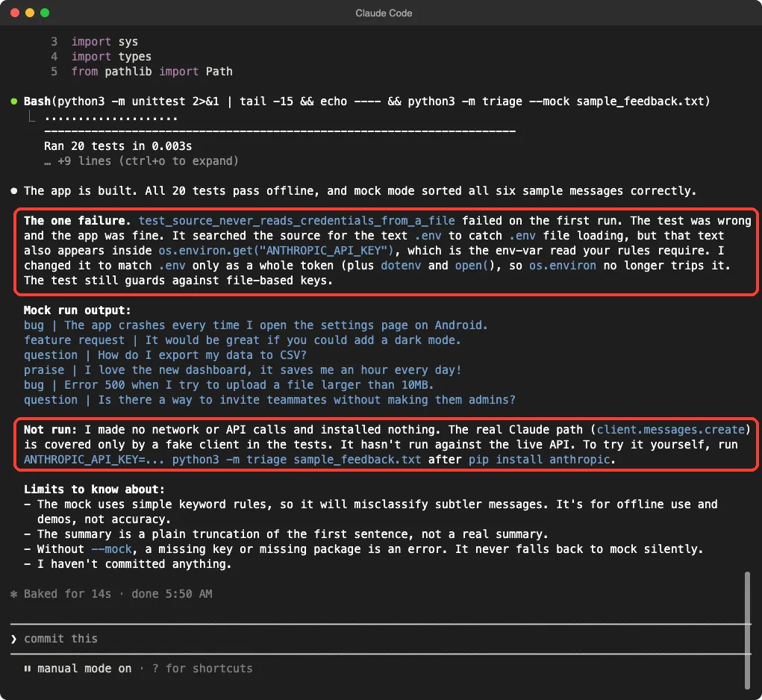Click the 'Claude Code' window title
762x700 pixels.
click(x=384, y=13)
